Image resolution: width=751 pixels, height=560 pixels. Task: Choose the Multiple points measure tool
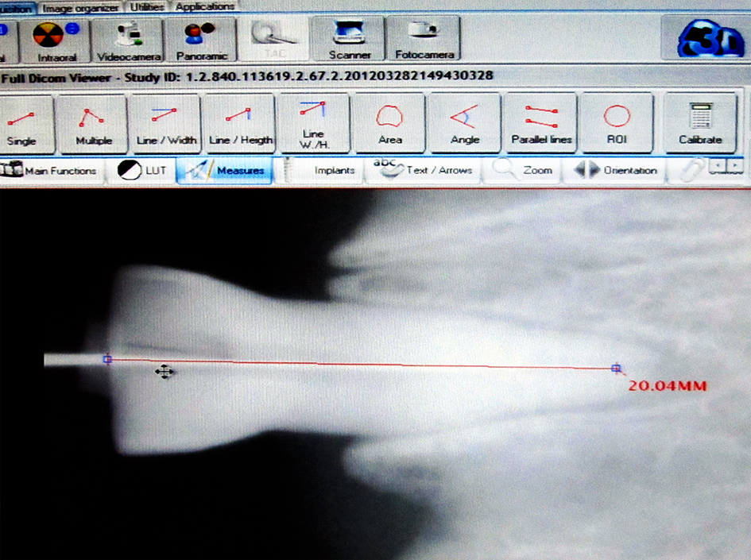92,124
